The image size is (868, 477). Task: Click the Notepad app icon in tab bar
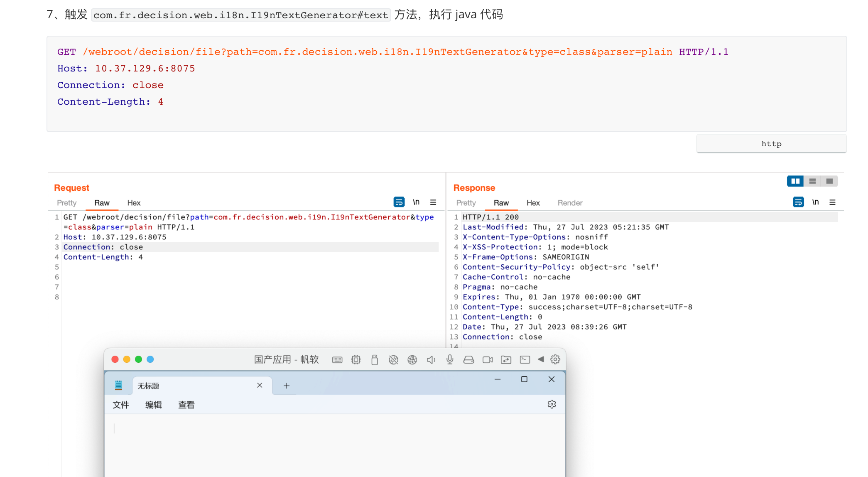coord(118,385)
